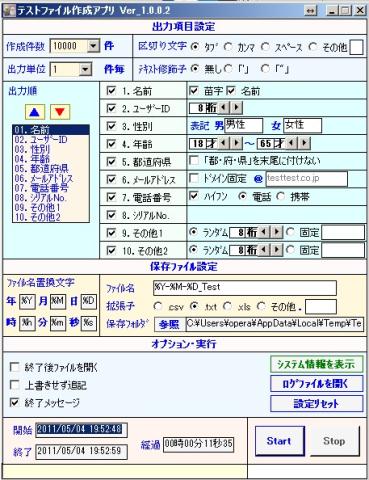Viewport: 369px width, 480px height.
Task: Select カンマ delimiter radio button
Action: 228,47
